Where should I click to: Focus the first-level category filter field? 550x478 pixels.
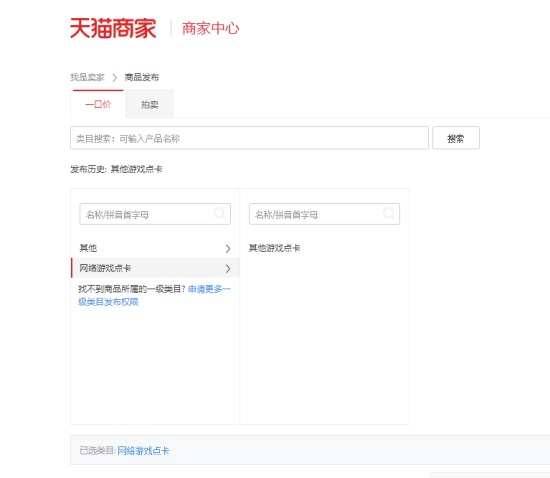[155, 214]
